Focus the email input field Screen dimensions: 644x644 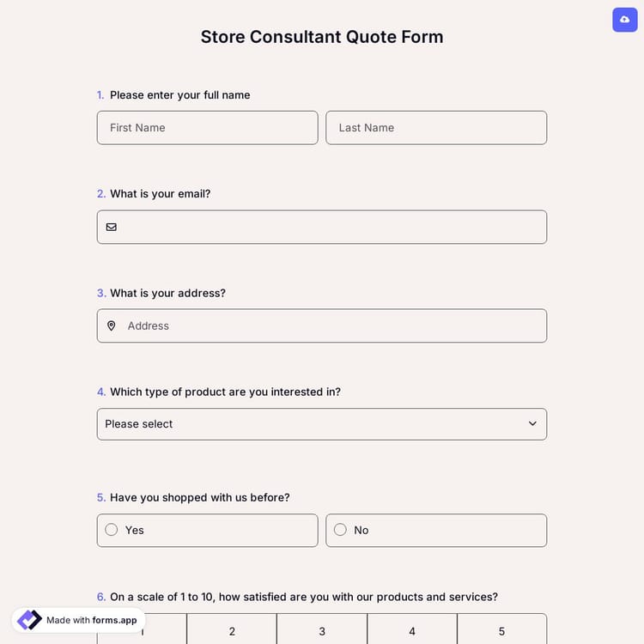pos(331,228)
